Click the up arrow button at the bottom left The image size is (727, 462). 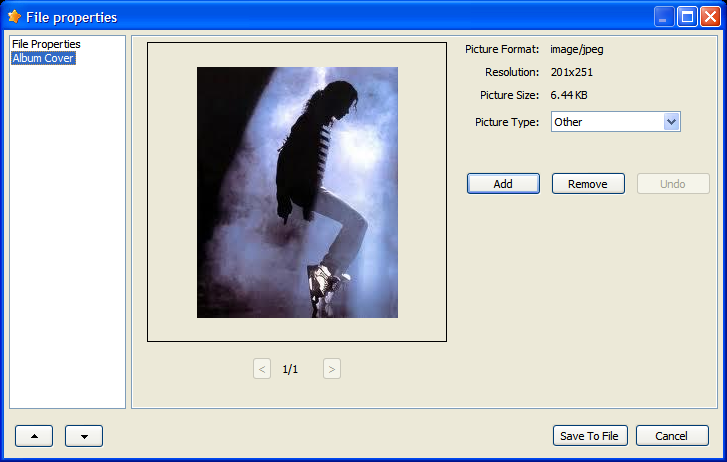coord(34,436)
